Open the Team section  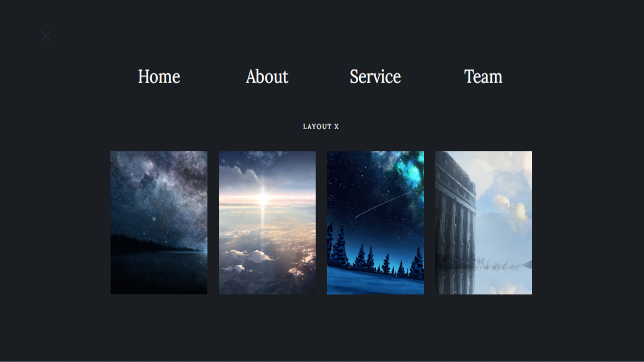pos(483,76)
